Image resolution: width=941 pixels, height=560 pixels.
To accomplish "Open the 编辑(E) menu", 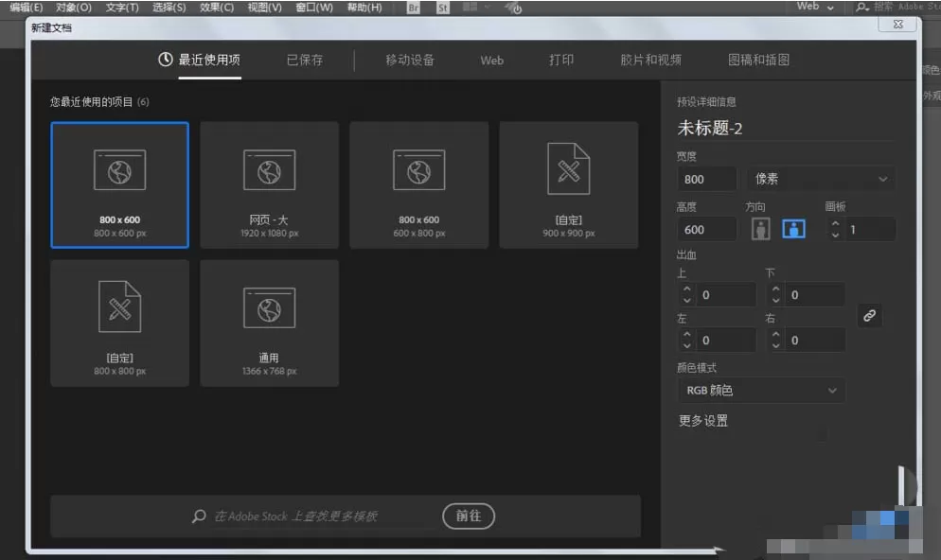I will click(x=26, y=8).
